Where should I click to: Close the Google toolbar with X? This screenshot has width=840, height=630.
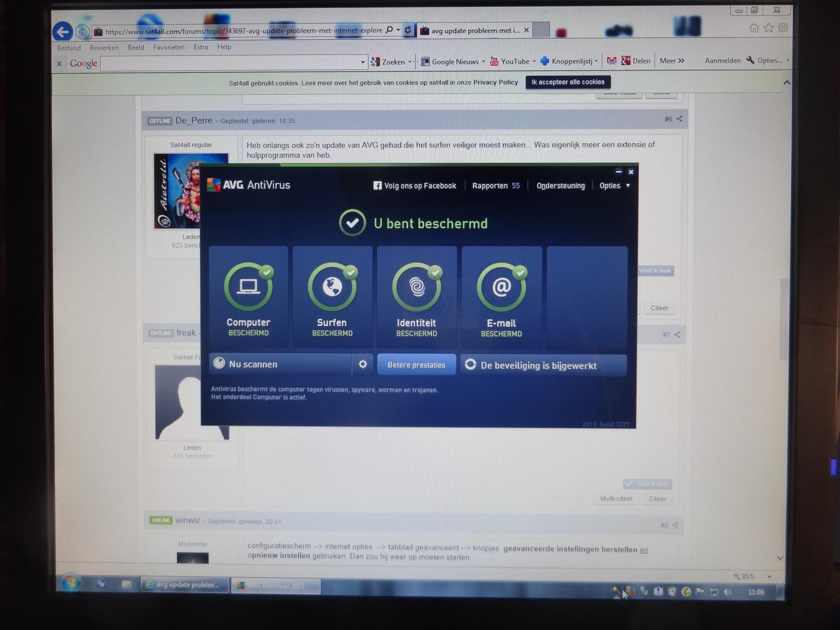[x=59, y=64]
